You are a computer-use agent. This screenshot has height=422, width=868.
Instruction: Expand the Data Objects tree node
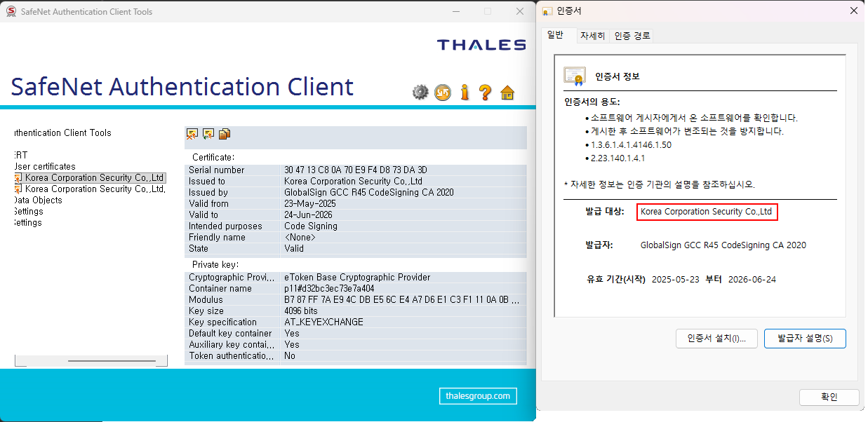(x=38, y=200)
